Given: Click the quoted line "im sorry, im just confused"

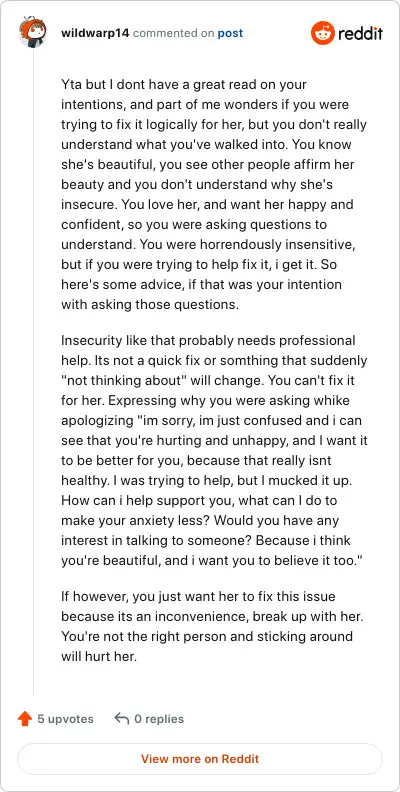Looking at the screenshot, I should click(211, 420).
